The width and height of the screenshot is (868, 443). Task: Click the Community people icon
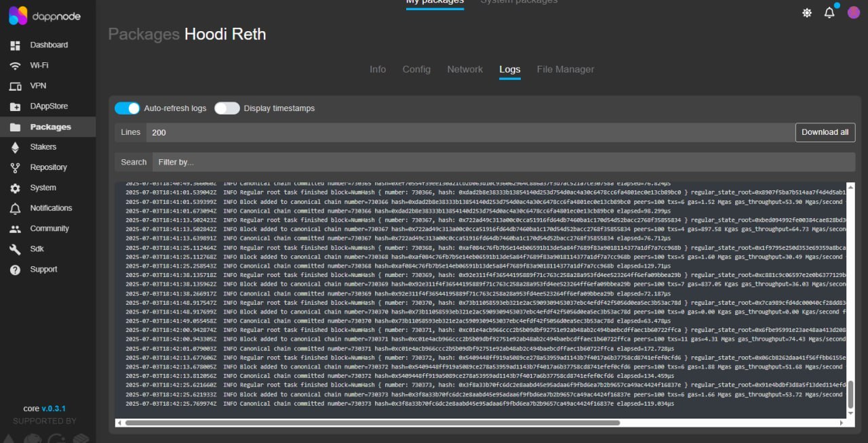[x=16, y=229]
